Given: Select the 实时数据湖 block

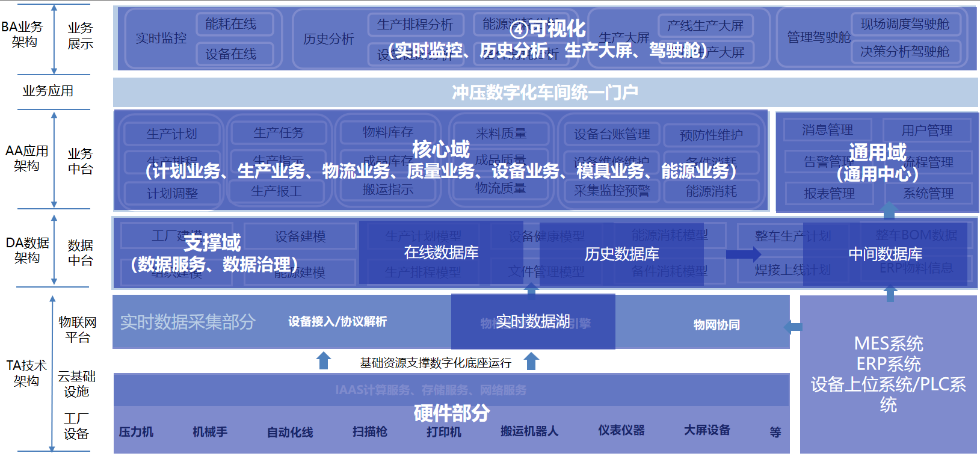Looking at the screenshot, I should pyautogui.click(x=533, y=322).
